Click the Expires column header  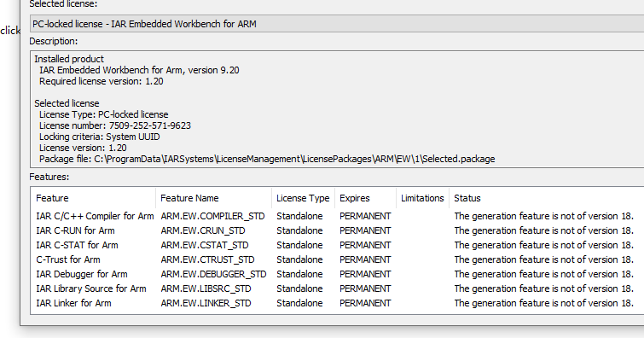(x=366, y=198)
